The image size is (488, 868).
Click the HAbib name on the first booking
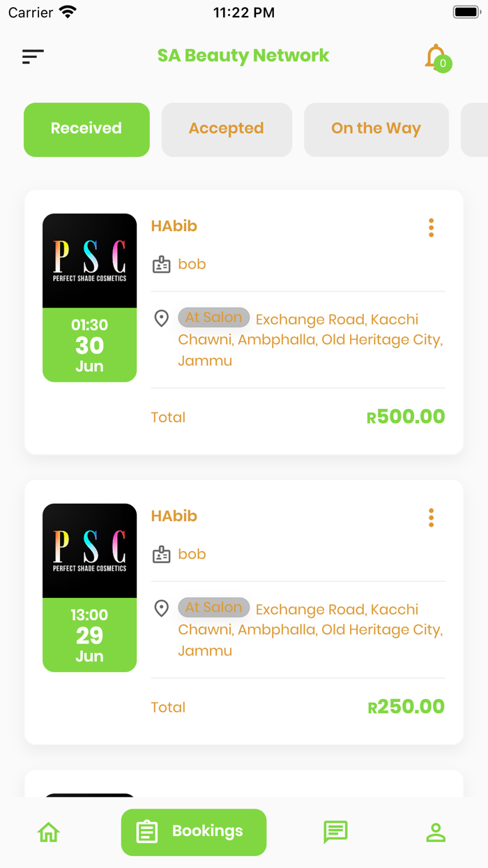[x=174, y=226]
